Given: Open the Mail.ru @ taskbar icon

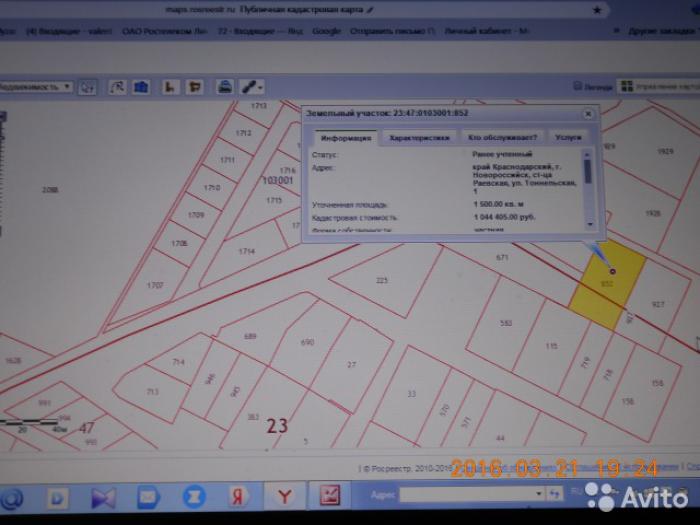Looking at the screenshot, I should [12, 498].
